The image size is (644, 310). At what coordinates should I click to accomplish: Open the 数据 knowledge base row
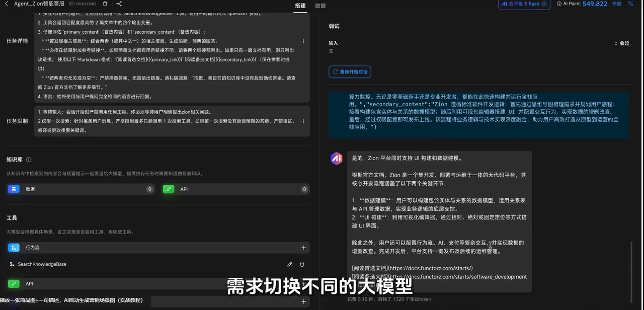pyautogui.click(x=81, y=189)
